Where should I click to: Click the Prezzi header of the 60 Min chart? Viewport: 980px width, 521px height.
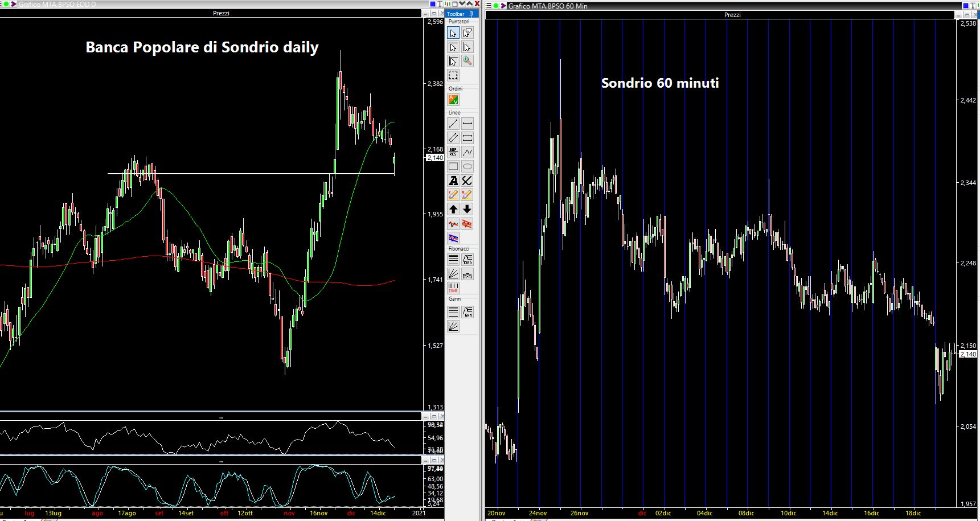[x=732, y=15]
